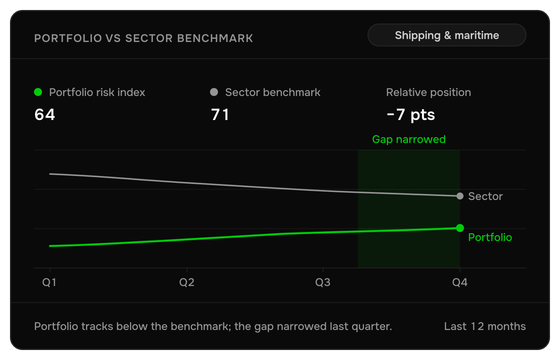This screenshot has width=560, height=360.
Task: Open the Shipping & maritime sector selector
Action: (446, 35)
